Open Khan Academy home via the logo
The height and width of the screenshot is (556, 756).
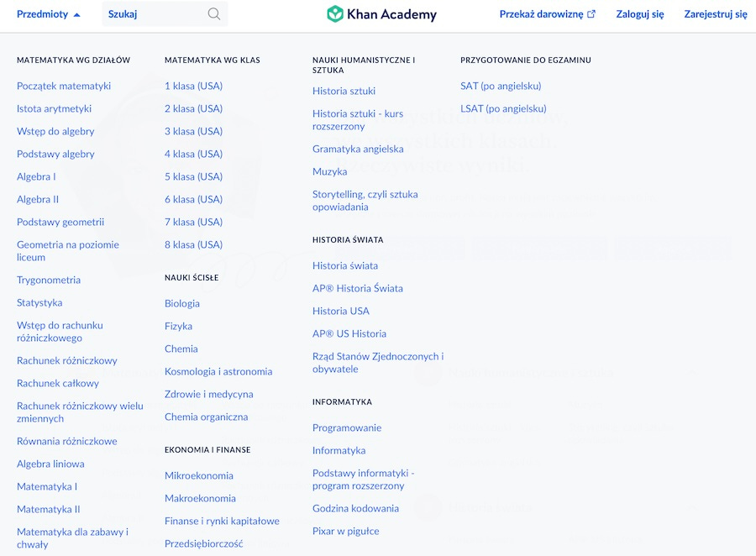pyautogui.click(x=381, y=14)
